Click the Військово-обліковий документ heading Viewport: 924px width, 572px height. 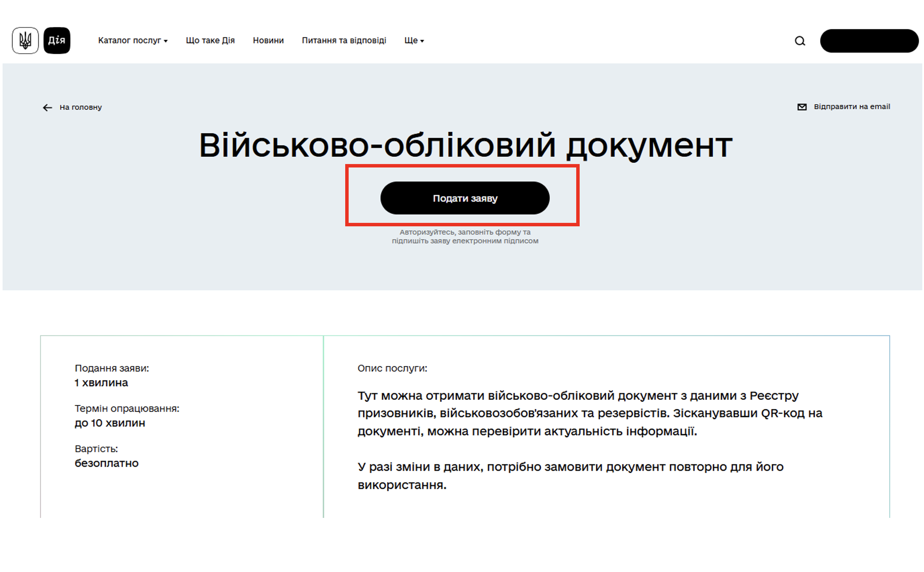coord(465,145)
